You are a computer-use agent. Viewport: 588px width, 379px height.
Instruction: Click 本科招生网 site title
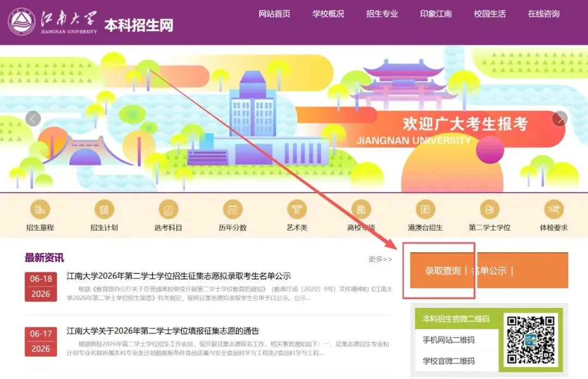pyautogui.click(x=139, y=26)
